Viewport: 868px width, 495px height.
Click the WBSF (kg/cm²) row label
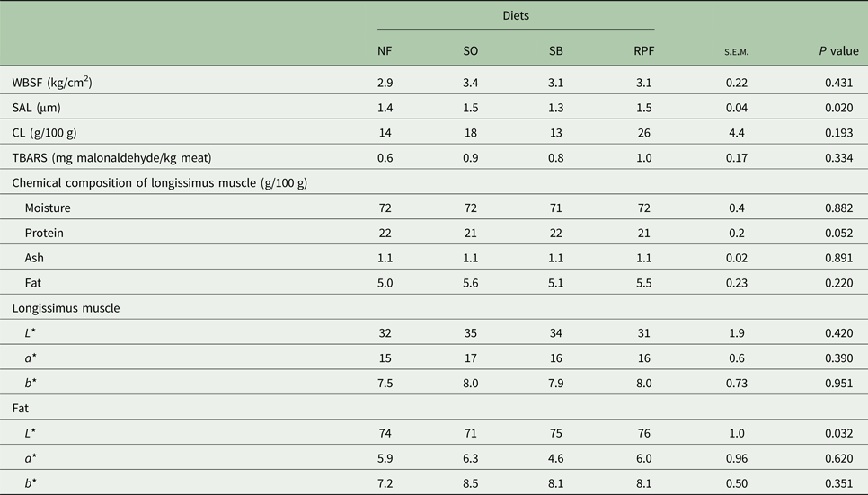53,83
